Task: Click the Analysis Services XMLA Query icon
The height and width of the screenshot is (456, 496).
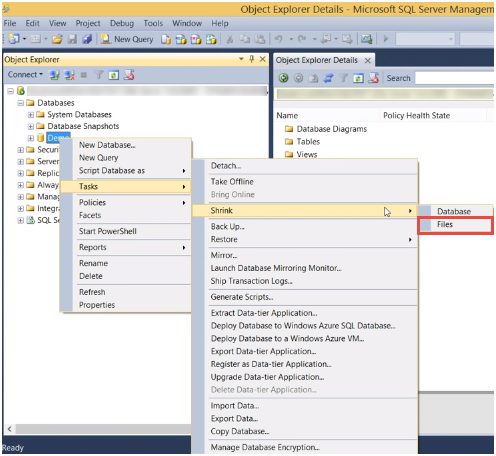Action: pos(211,39)
